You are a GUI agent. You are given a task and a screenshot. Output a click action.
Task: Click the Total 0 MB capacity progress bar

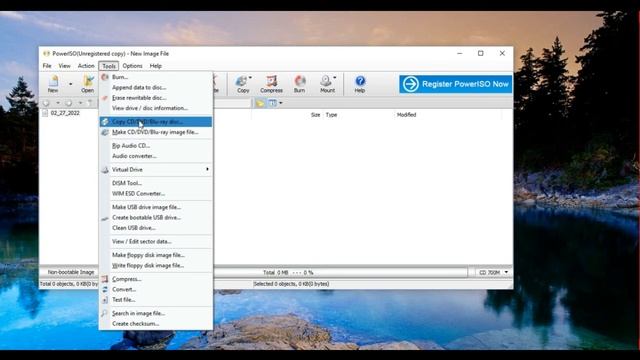341,272
